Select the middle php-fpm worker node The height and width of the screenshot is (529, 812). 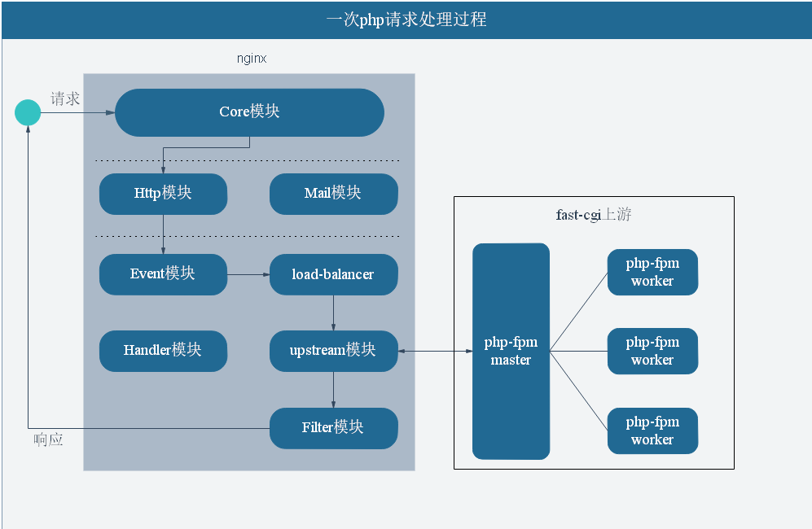(652, 351)
